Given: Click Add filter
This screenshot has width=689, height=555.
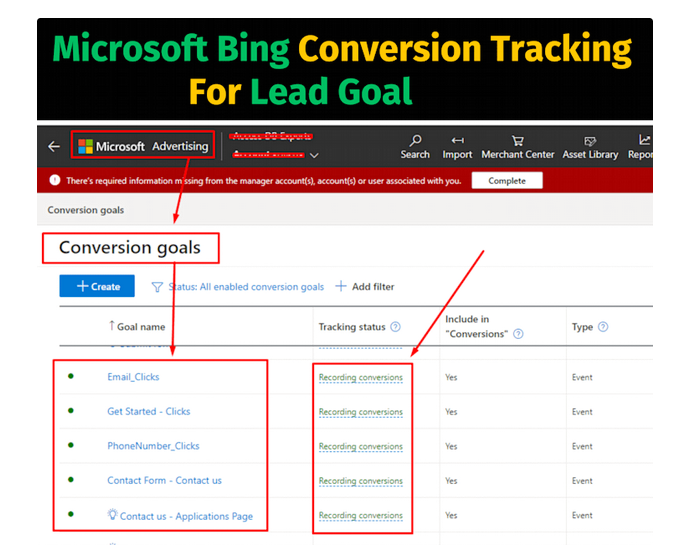Looking at the screenshot, I should tap(365, 287).
